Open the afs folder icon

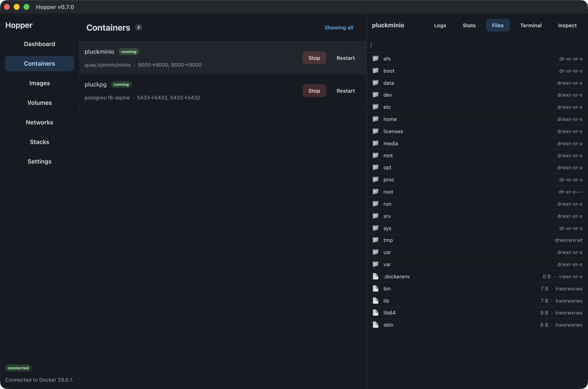pyautogui.click(x=376, y=58)
